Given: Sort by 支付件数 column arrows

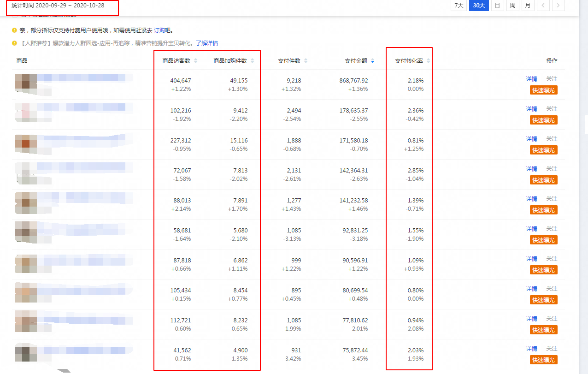Looking at the screenshot, I should click(306, 61).
